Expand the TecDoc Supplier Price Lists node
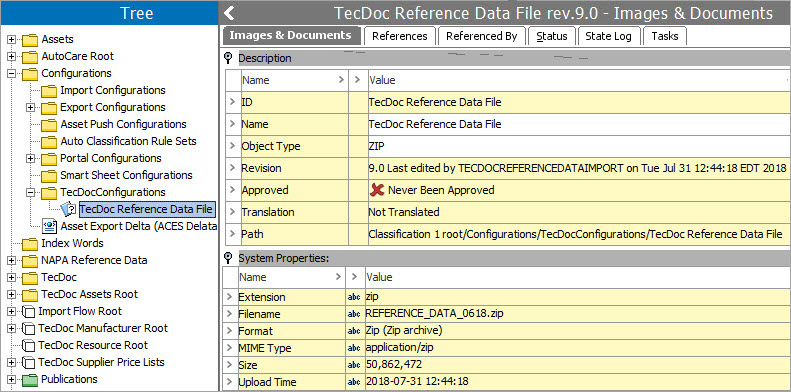This screenshot has width=791, height=392. 12,362
